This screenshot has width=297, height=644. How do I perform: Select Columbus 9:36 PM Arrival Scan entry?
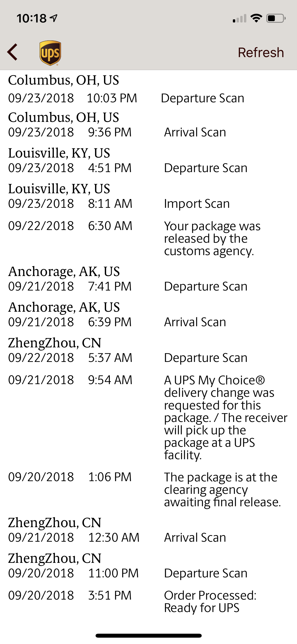[x=148, y=125]
